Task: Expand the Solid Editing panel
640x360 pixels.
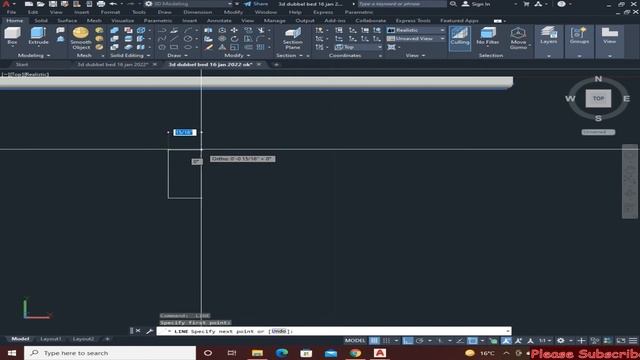Action: [x=130, y=56]
